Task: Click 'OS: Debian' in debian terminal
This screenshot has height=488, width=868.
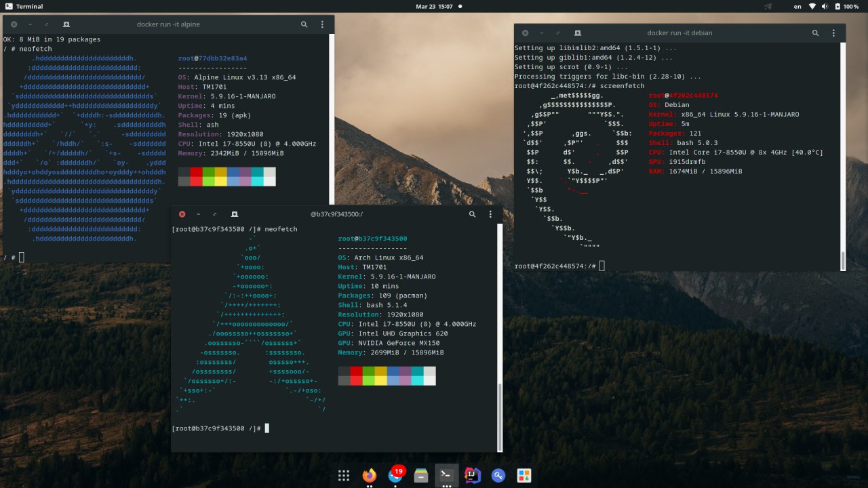Action: pos(669,105)
